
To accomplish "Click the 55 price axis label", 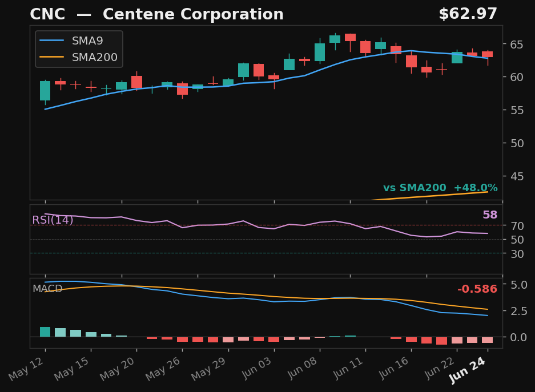I will (517, 110).
